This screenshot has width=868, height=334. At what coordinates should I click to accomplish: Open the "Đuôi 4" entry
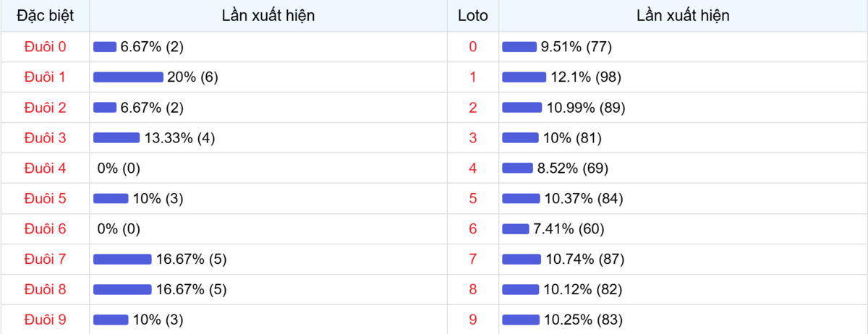point(45,168)
